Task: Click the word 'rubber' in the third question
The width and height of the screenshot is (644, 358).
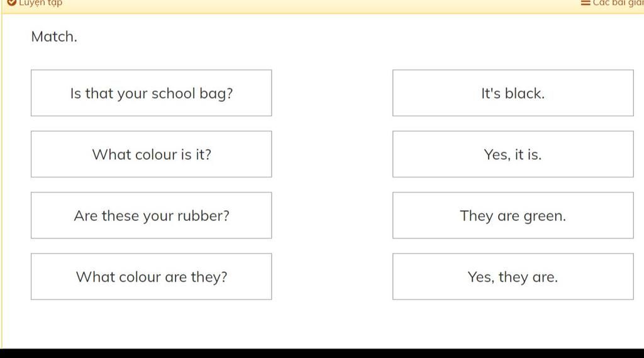Action: [203, 216]
